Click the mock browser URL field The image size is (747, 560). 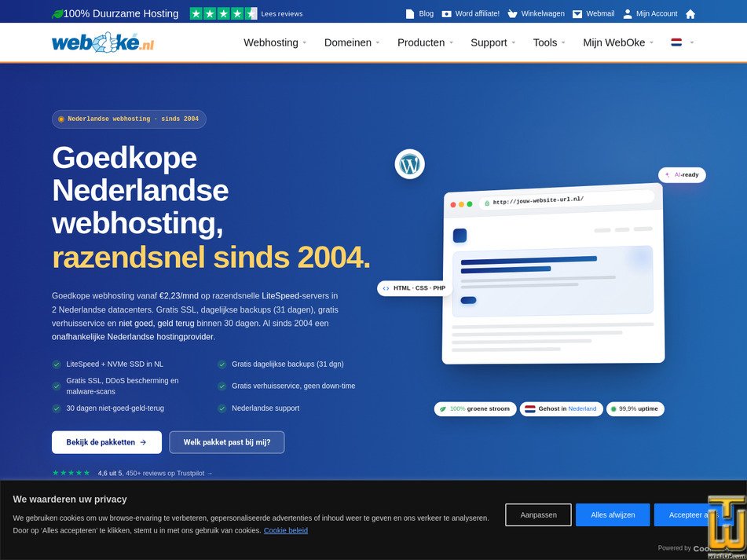point(566,199)
